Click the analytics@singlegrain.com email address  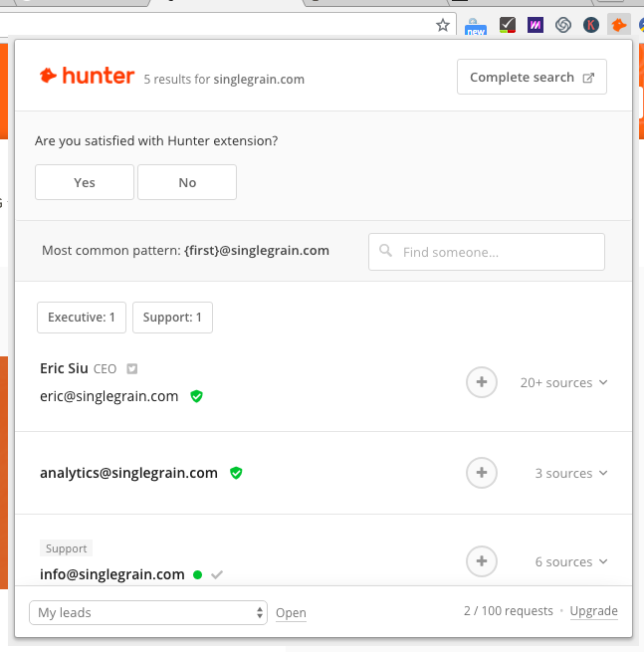[128, 473]
